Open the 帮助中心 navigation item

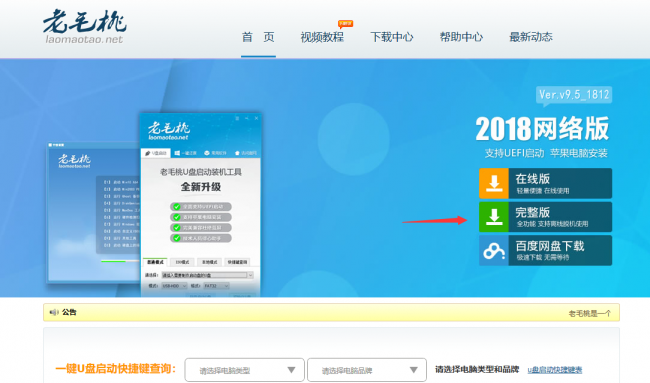click(461, 37)
